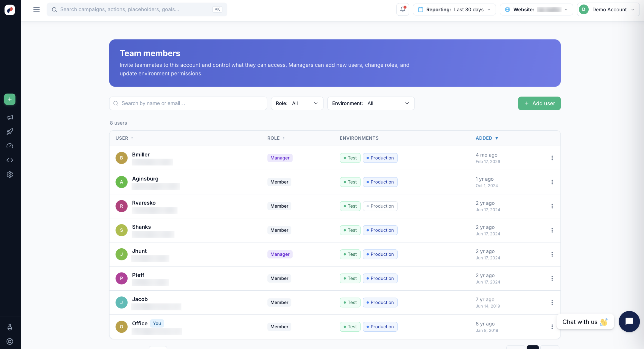
Task: Click the Shanks avatar circle
Action: (122, 230)
